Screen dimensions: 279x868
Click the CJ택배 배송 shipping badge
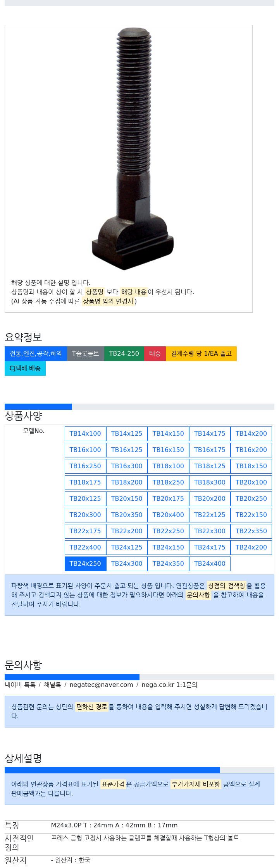click(25, 368)
